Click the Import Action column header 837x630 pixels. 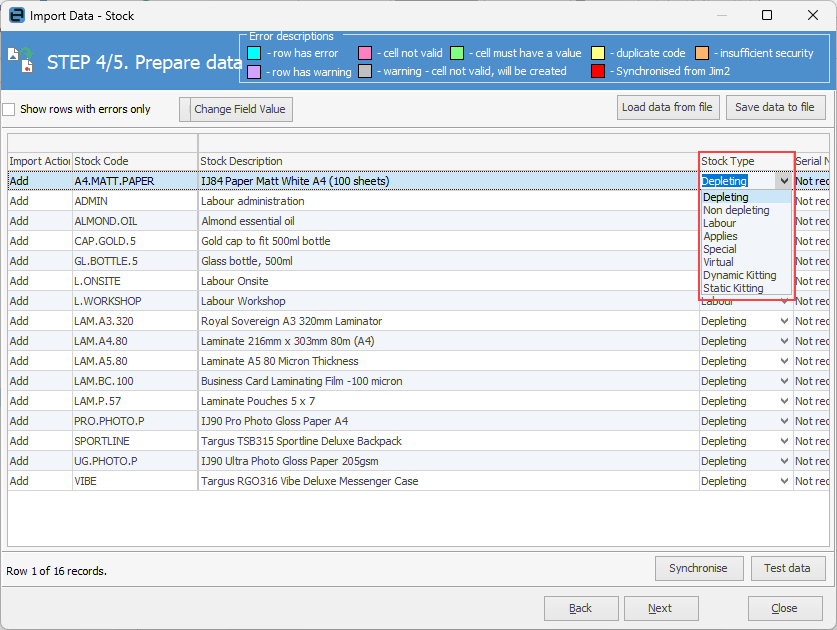tap(40, 161)
